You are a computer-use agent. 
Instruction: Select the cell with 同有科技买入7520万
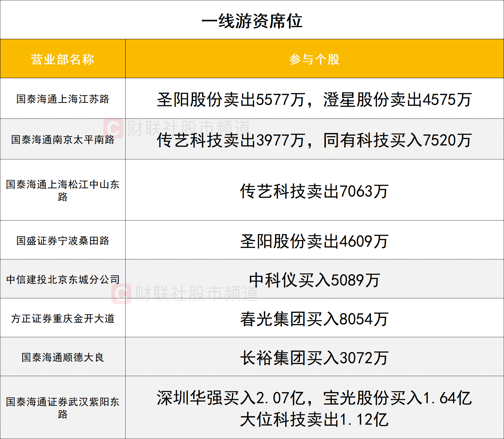pyautogui.click(x=314, y=140)
